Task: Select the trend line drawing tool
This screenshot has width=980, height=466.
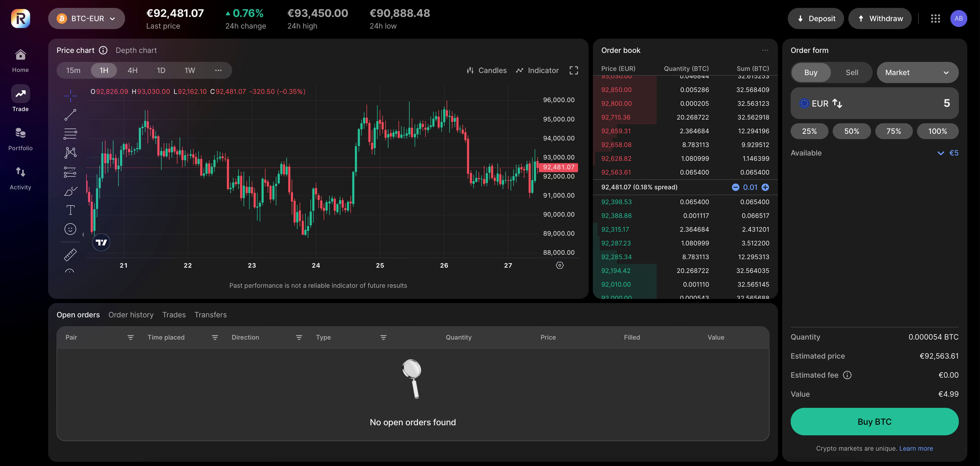Action: [x=70, y=115]
